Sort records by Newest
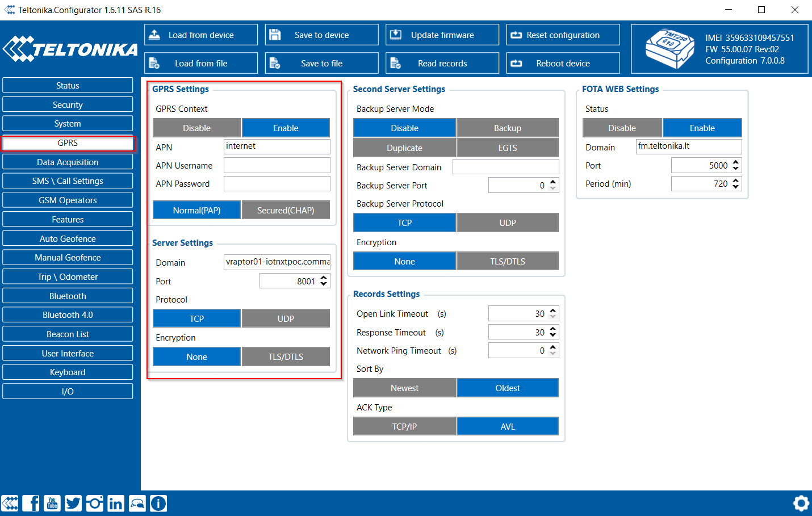The width and height of the screenshot is (812, 516). coord(404,388)
